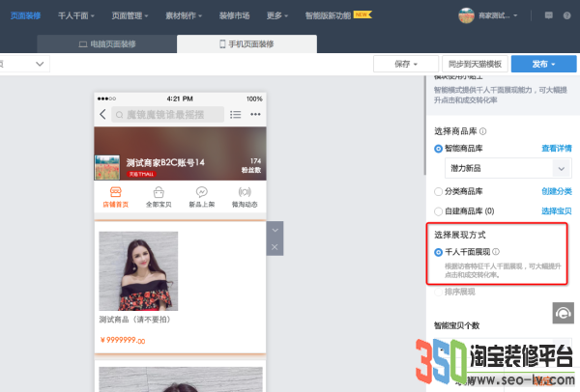Screen dimensions: 580x392
Task: Select 智能商品库 radio button
Action: tap(438, 149)
